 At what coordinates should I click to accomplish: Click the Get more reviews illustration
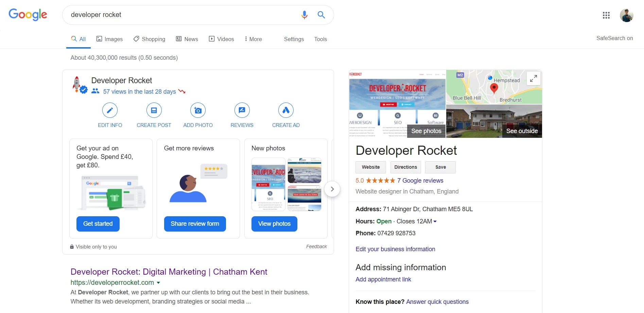[198, 183]
